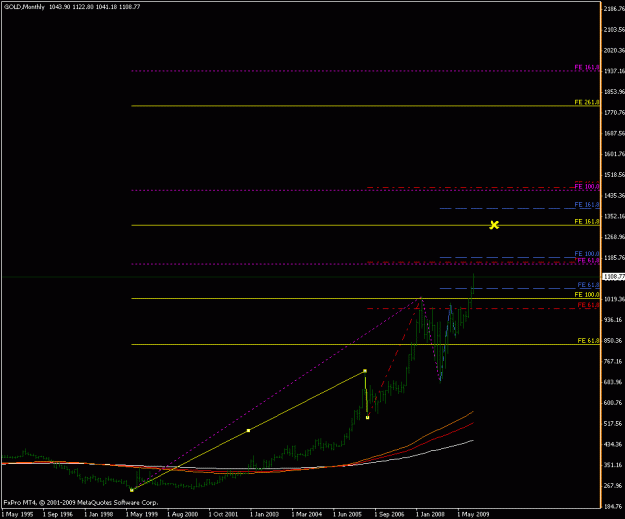Click the 1 Aug 2000 date label
Image resolution: width=625 pixels, height=519 pixels.
tap(183, 514)
